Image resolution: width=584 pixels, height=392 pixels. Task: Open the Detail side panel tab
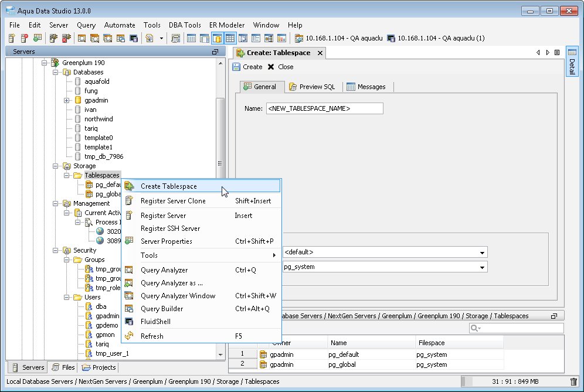[572, 61]
